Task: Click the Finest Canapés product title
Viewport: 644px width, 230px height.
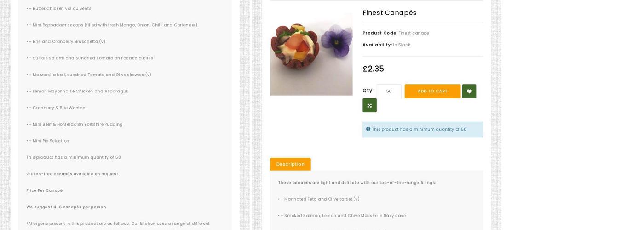Action: click(389, 13)
